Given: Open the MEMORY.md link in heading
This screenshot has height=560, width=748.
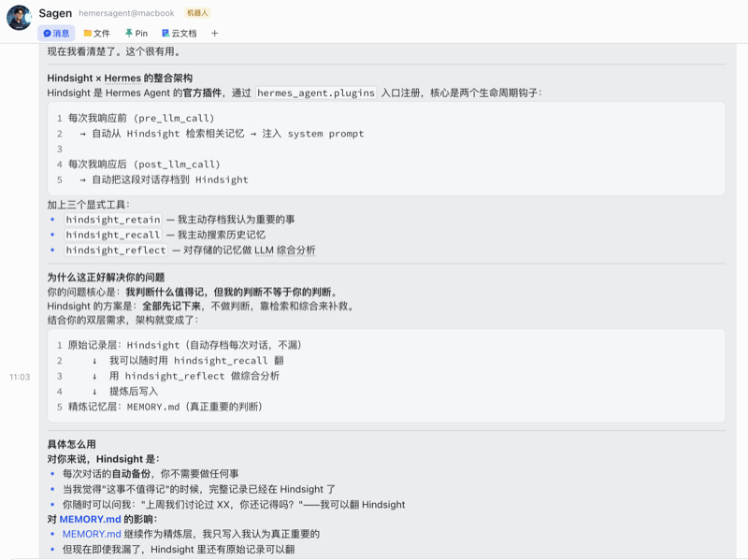Looking at the screenshot, I should (x=90, y=519).
